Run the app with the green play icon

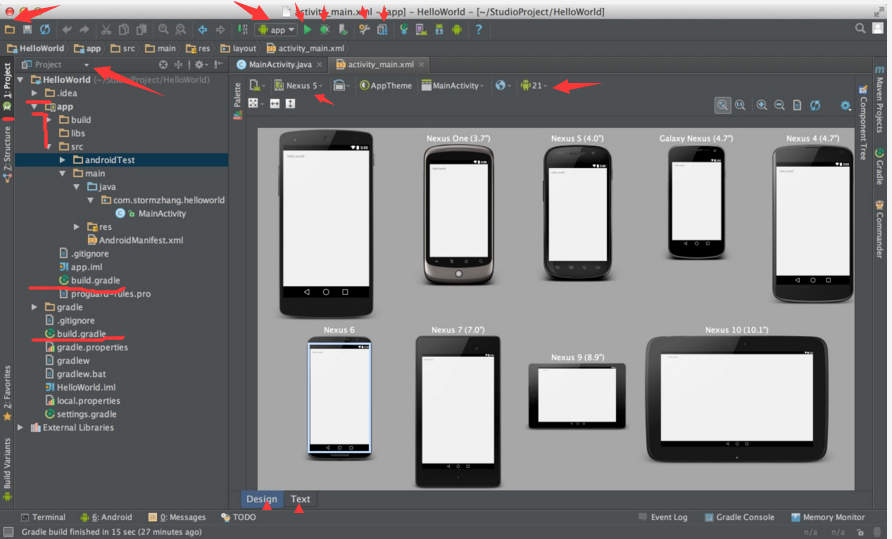308,29
